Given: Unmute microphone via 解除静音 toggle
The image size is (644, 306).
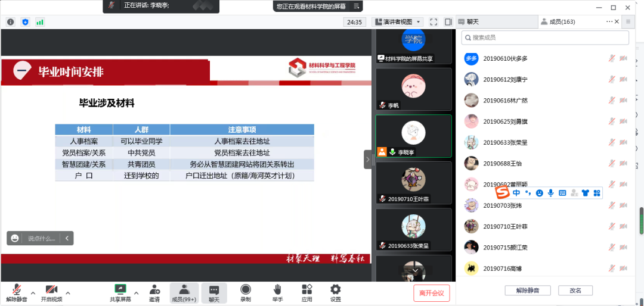Looking at the screenshot, I should pyautogui.click(x=17, y=289).
